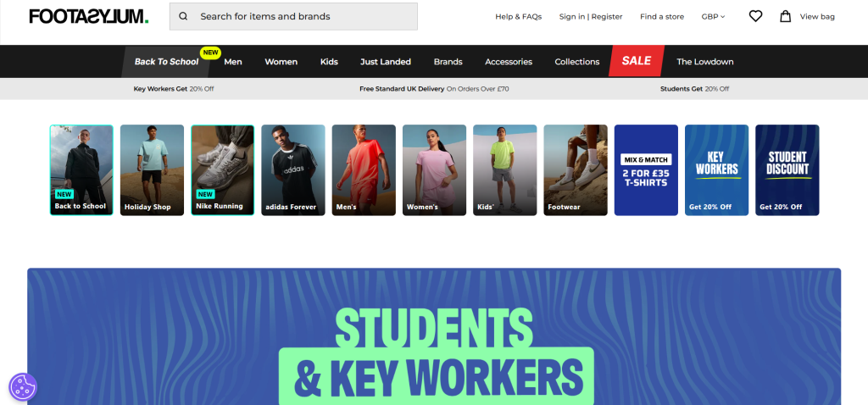
Task: Open the Women menu
Action: pos(281,61)
